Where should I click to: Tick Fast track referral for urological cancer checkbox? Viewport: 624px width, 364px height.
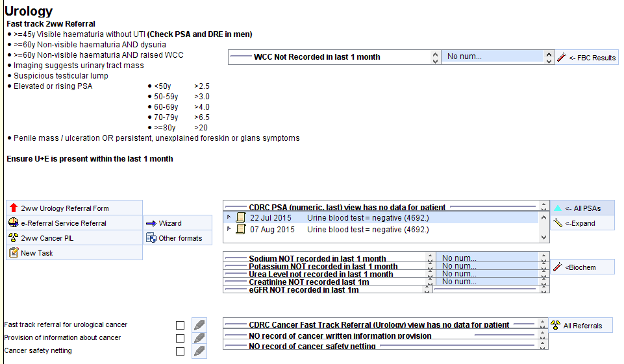181,326
